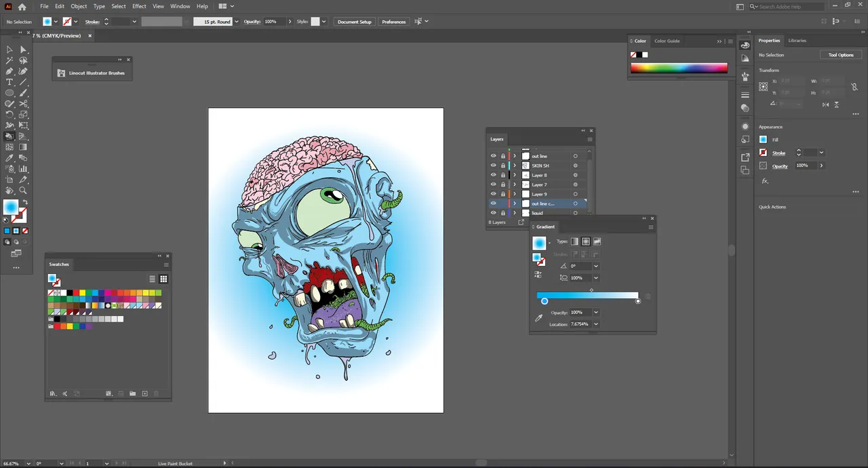
Task: Click the Document Setup button
Action: click(355, 22)
